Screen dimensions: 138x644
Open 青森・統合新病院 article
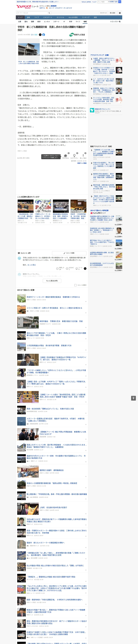click(50, 409)
